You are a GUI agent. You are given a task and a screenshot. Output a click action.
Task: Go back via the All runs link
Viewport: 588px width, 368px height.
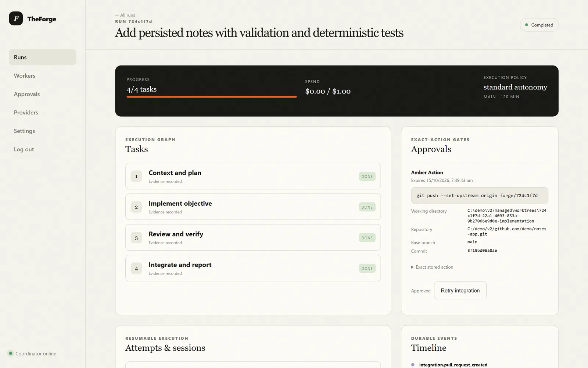[x=125, y=15]
